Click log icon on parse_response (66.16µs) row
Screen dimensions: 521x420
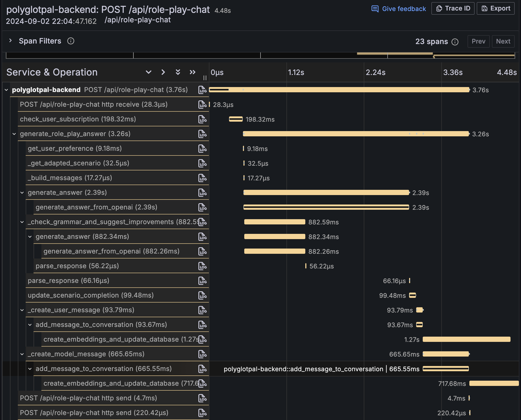click(202, 281)
